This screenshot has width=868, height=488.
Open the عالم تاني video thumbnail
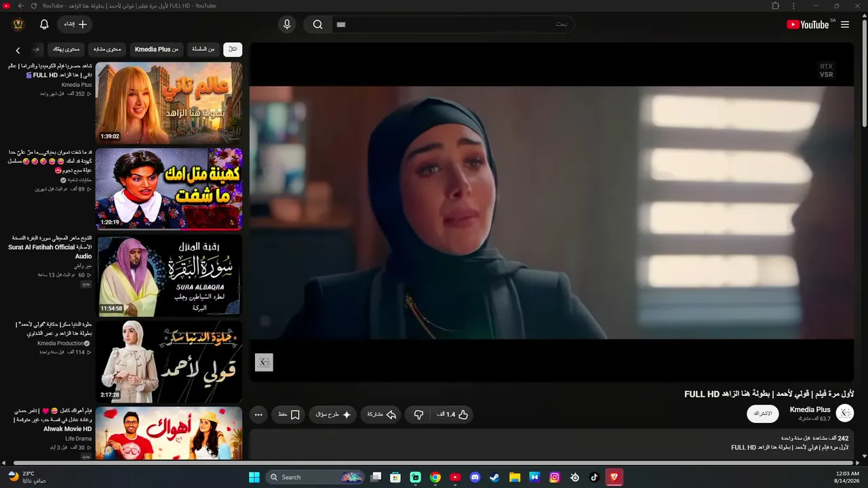(169, 102)
